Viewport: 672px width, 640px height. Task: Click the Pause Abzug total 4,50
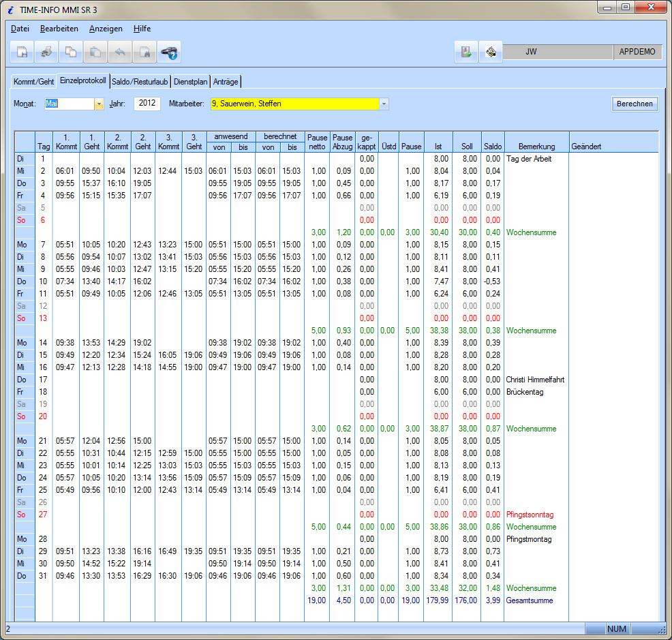pos(343,600)
